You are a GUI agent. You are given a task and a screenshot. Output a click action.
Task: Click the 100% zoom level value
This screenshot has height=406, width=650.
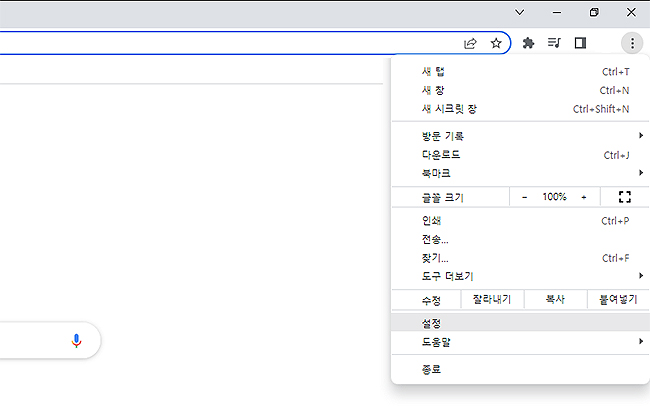(554, 197)
